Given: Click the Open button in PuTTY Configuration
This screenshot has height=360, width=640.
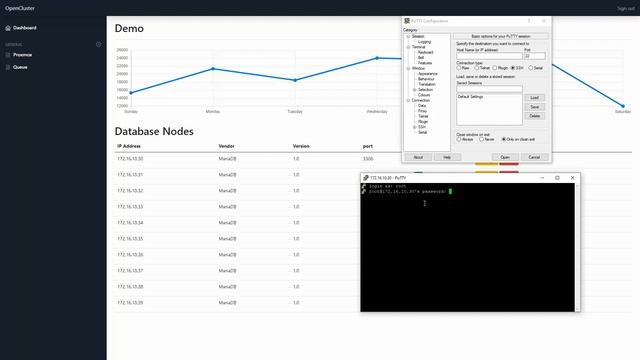Looking at the screenshot, I should point(505,158).
